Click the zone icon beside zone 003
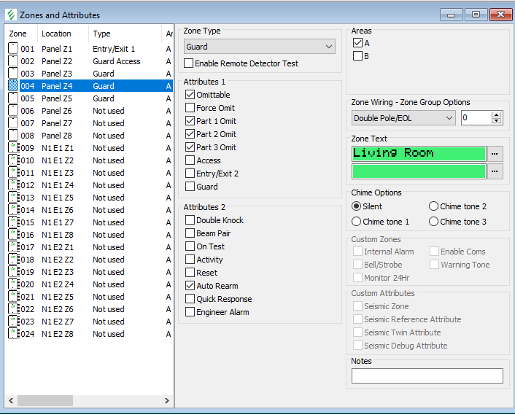515x420 pixels. [x=13, y=74]
